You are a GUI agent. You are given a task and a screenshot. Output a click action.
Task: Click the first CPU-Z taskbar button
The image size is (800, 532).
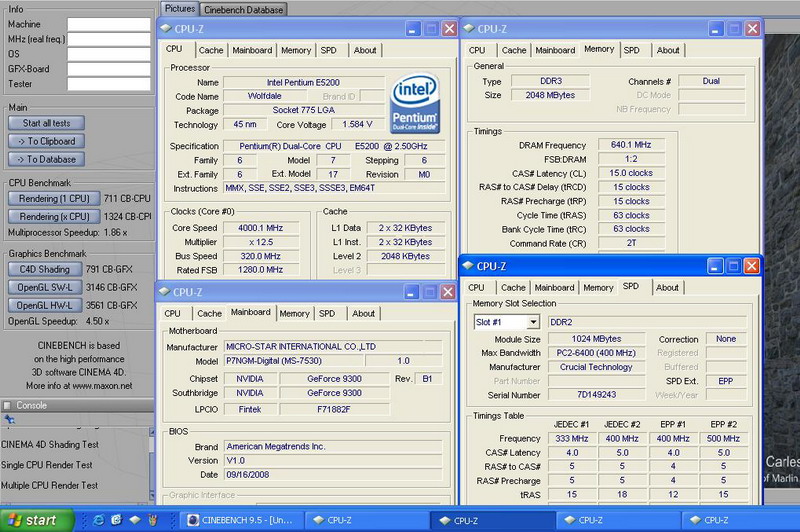[x=366, y=520]
